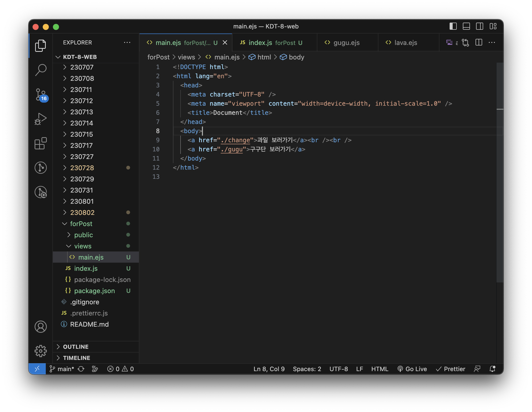Click the ./change href link in code
This screenshot has height=412, width=532.
(x=235, y=140)
